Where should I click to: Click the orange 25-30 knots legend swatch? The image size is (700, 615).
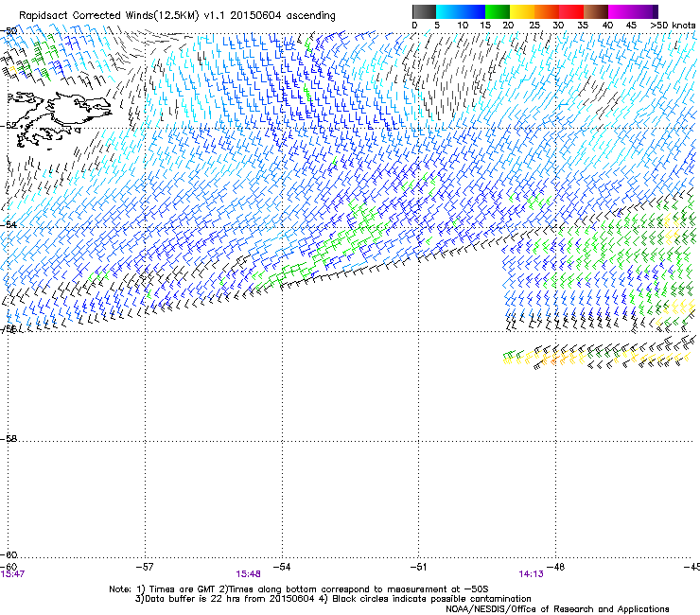pyautogui.click(x=547, y=11)
